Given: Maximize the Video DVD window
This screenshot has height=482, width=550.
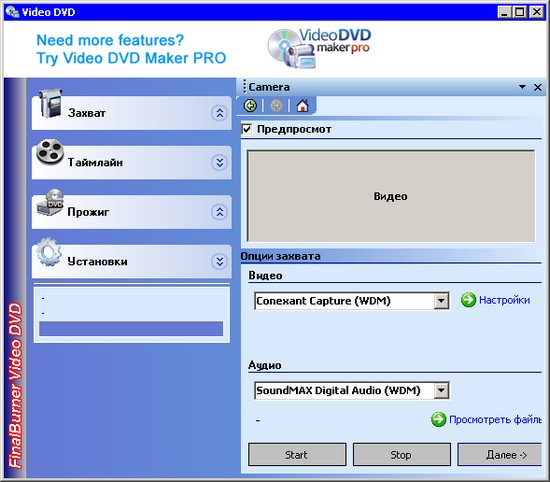Looking at the screenshot, I should tap(519, 12).
